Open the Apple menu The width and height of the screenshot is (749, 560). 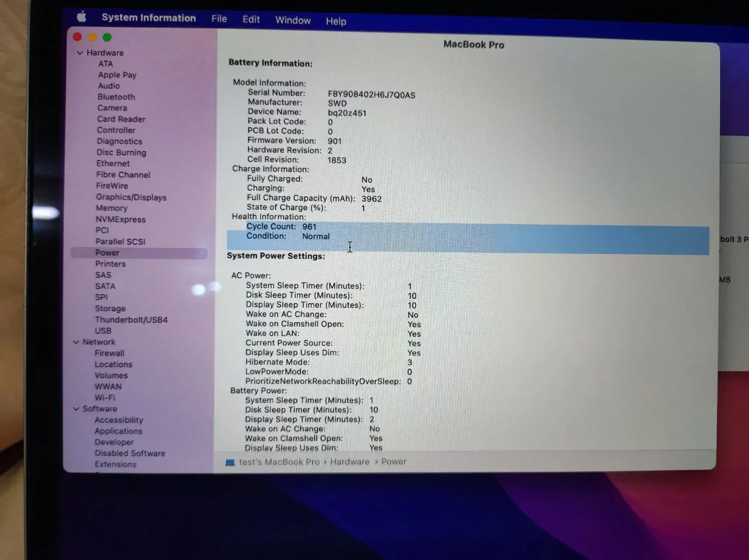pyautogui.click(x=81, y=17)
